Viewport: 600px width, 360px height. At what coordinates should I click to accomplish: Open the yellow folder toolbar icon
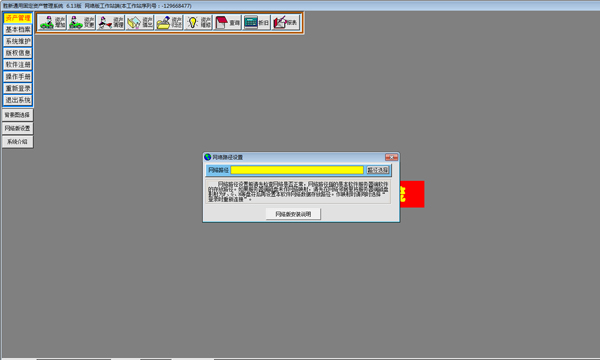click(169, 23)
